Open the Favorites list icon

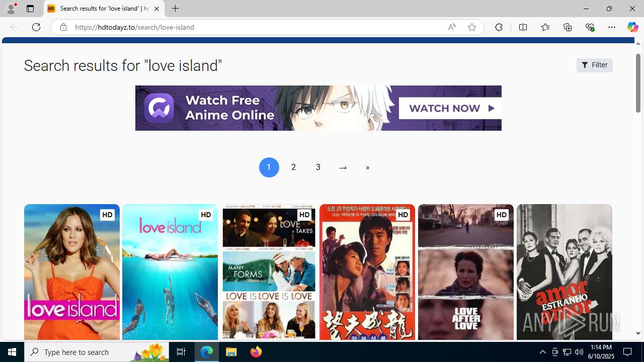545,27
